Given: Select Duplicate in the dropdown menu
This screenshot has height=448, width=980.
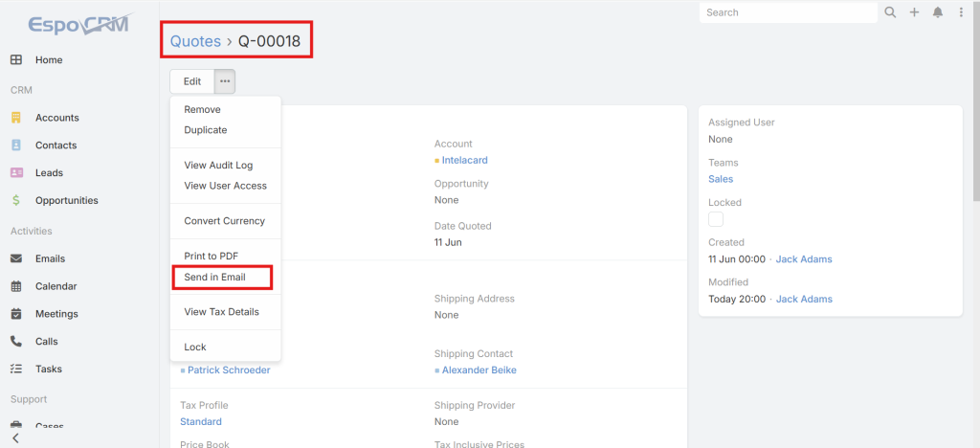Looking at the screenshot, I should [x=206, y=130].
